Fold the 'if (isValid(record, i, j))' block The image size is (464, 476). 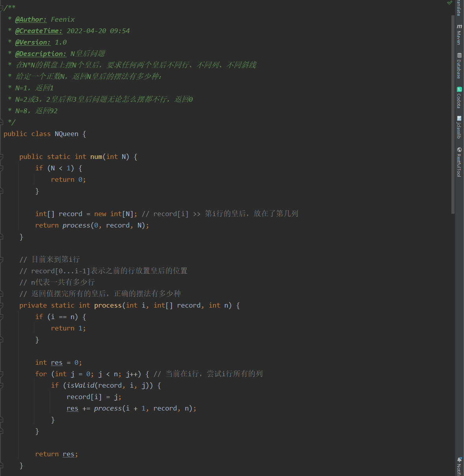2,385
